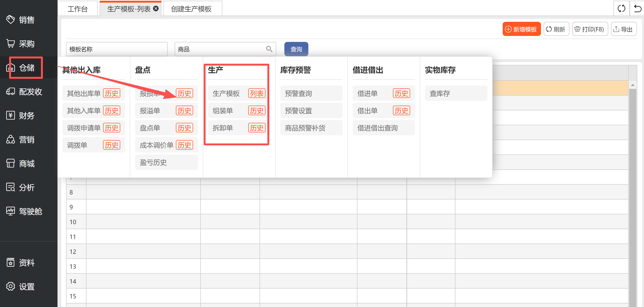The height and width of the screenshot is (307, 644).
Task: Open 历史 for 借出单
Action: [402, 111]
